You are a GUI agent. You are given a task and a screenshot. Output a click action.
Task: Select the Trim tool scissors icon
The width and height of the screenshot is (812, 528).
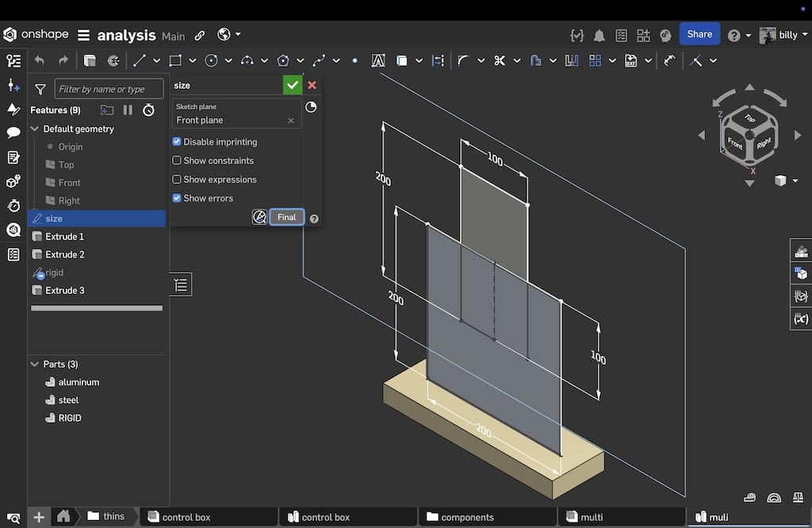(x=499, y=60)
